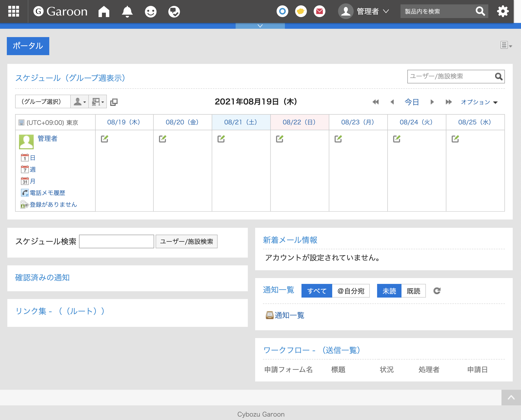The height and width of the screenshot is (420, 521).
Task: Switch to 日 day view
Action: (x=28, y=158)
